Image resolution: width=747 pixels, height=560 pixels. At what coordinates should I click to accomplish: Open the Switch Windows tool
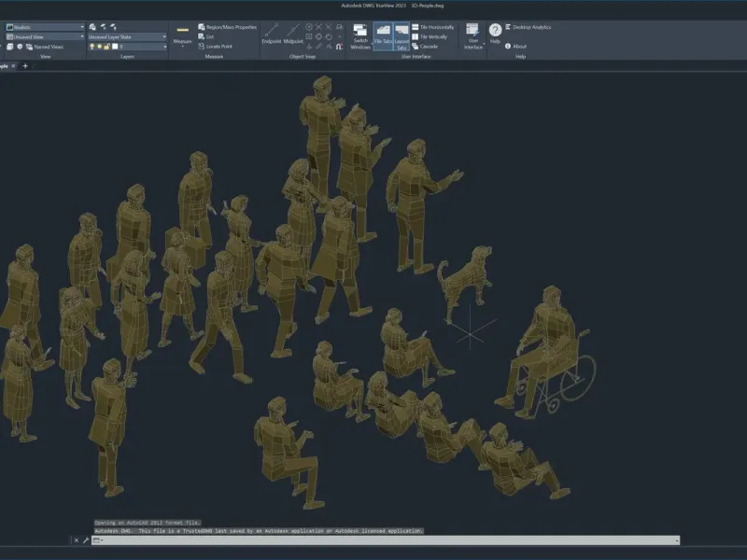pyautogui.click(x=360, y=37)
